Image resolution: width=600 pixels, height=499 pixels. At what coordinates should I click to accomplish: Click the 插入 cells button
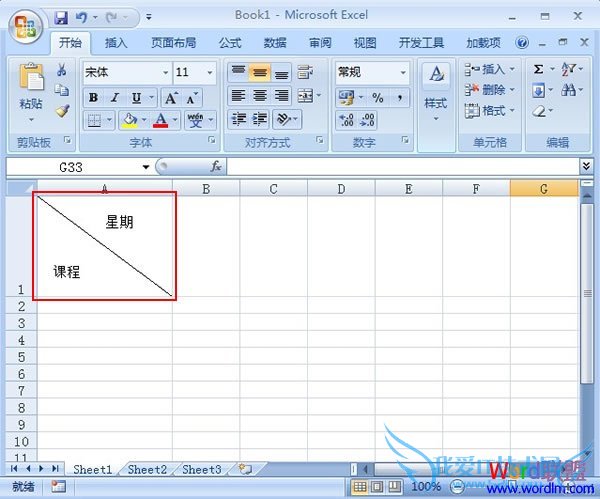click(489, 70)
